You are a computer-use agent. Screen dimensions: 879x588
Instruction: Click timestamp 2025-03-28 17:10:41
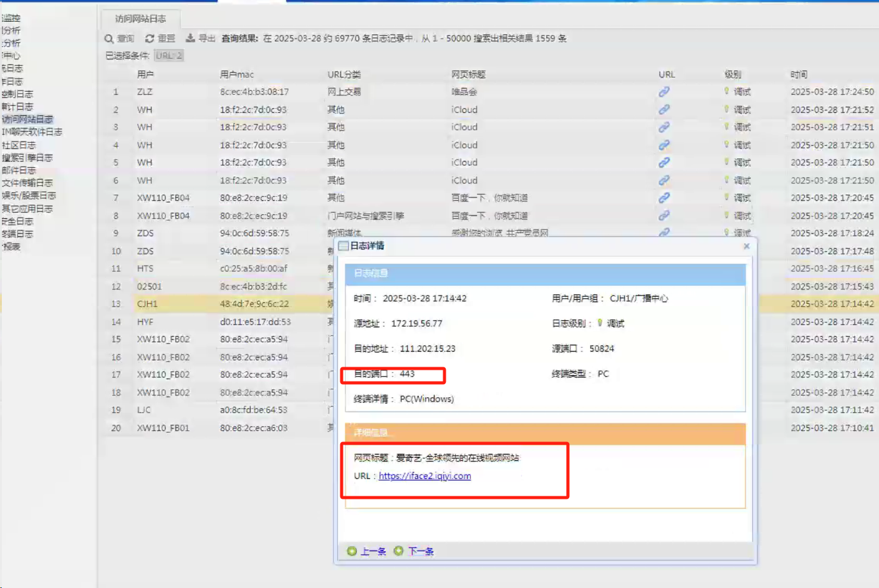[832, 428]
